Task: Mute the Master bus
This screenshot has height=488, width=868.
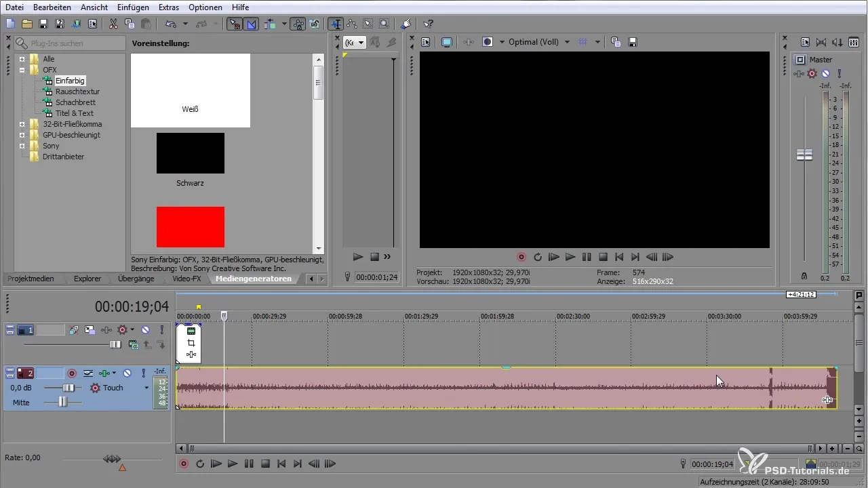Action: click(x=826, y=74)
